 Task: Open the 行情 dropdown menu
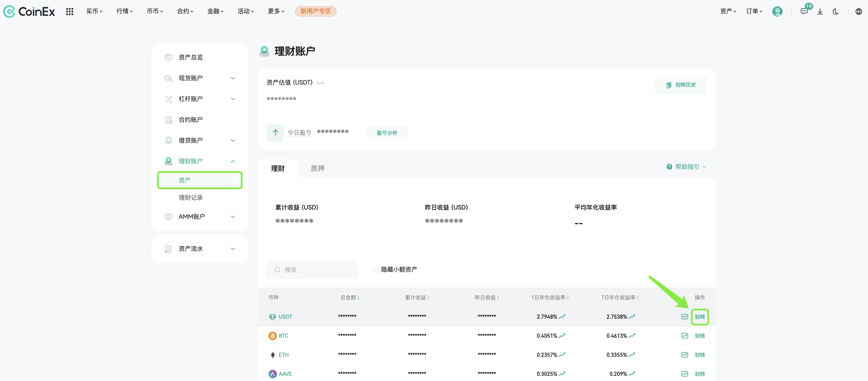[x=124, y=12]
